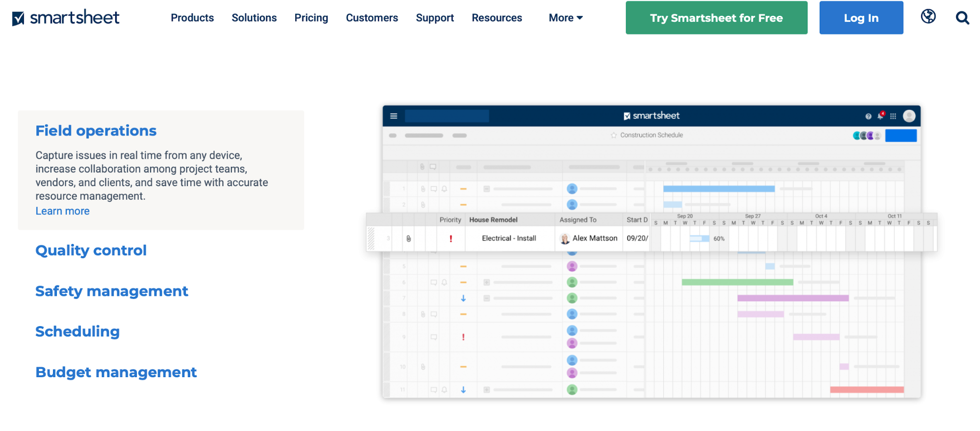Click the Sep 27 week header

[x=753, y=216]
